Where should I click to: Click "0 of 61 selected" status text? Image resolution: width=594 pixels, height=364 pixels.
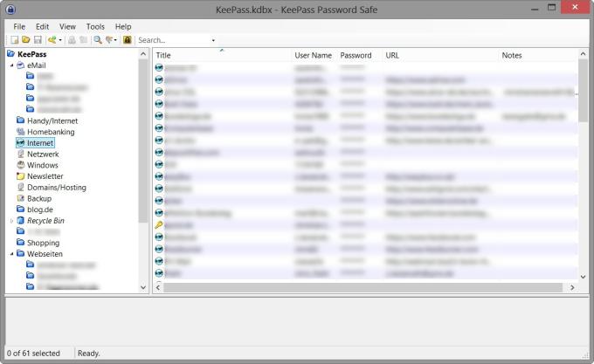click(x=33, y=353)
